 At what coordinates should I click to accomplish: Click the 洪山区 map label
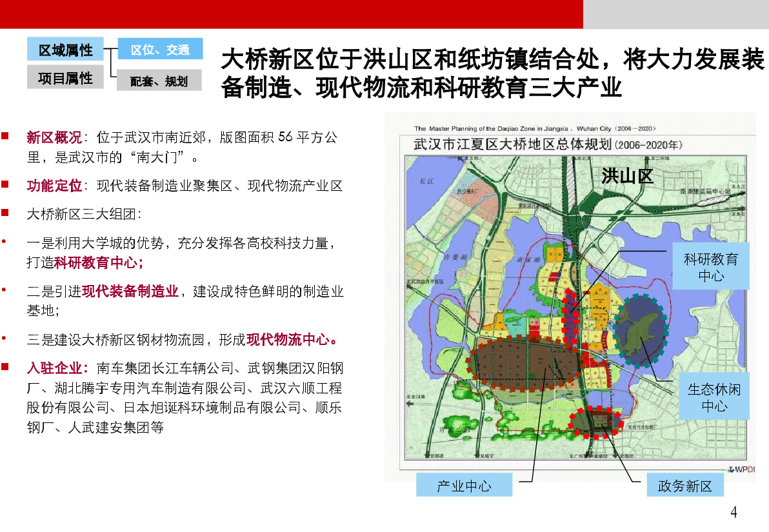click(x=627, y=176)
